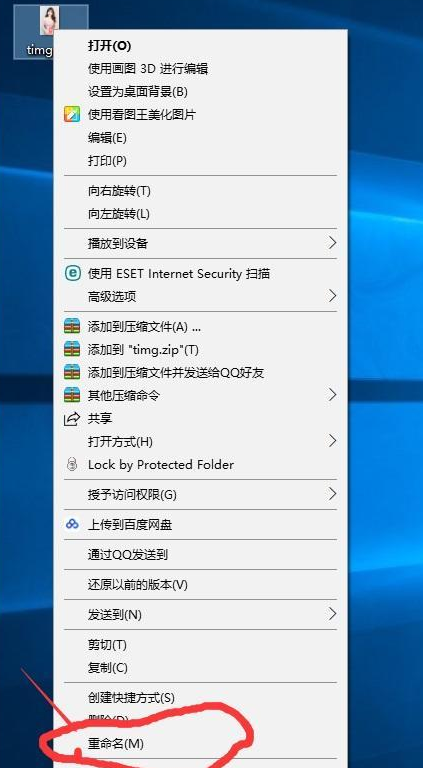This screenshot has height=768, width=423.
Task: Click the Baidu Netdisk upload icon
Action: click(72, 525)
